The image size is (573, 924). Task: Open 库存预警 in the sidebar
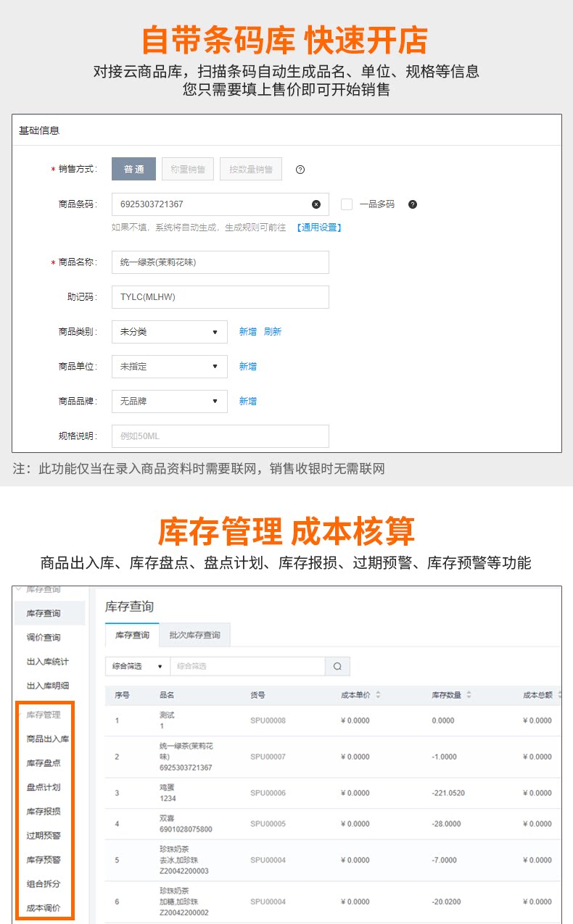pos(44,860)
